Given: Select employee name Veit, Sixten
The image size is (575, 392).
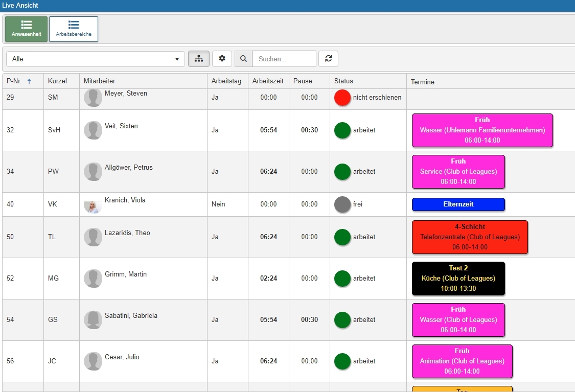Looking at the screenshot, I should coord(121,126).
